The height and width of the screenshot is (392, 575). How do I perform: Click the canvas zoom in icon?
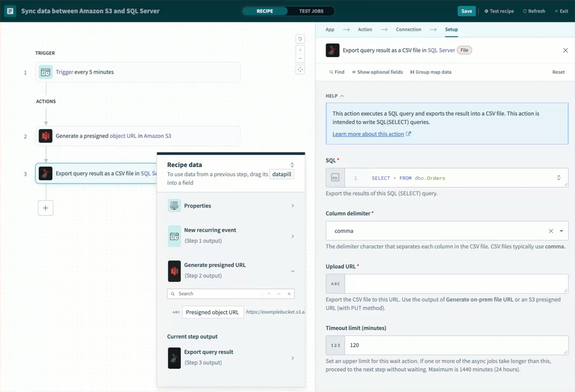tap(300, 50)
